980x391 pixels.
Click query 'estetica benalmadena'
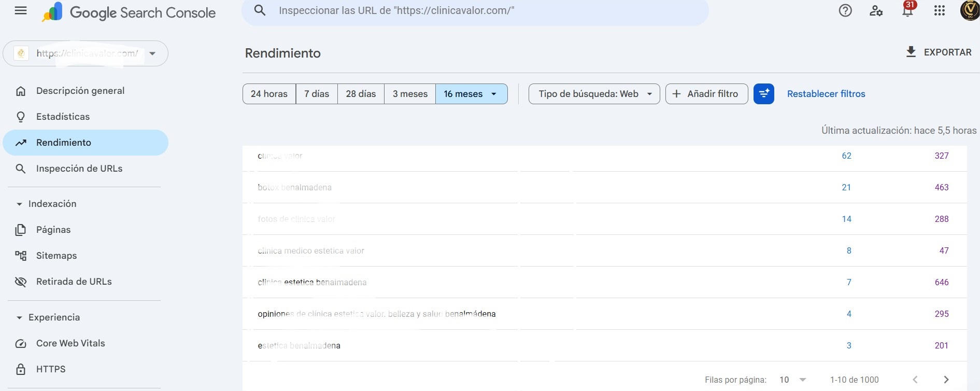(299, 346)
